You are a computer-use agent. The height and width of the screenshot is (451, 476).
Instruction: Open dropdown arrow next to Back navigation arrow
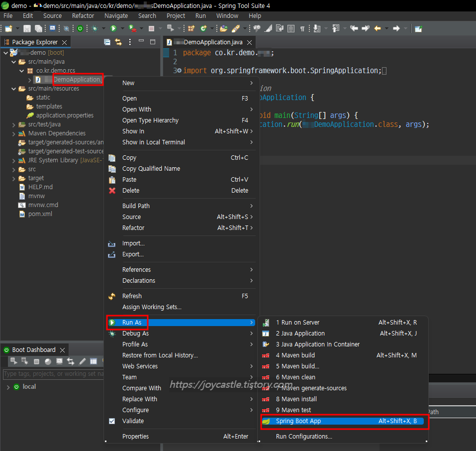[386, 28]
